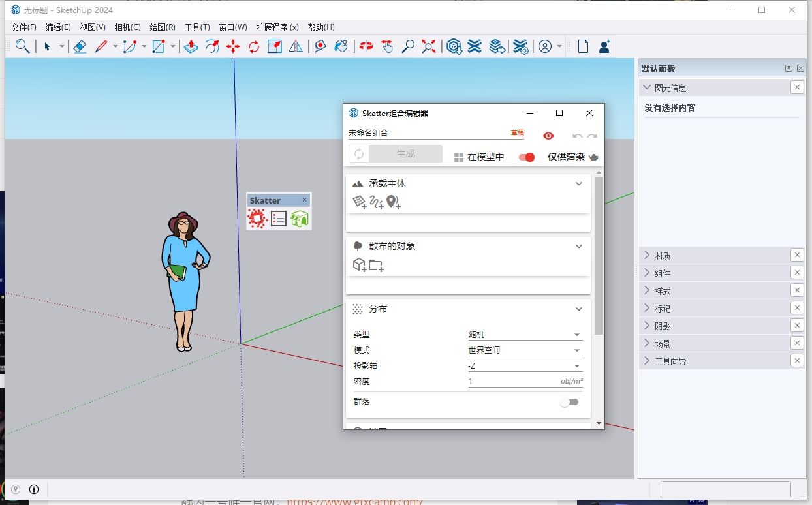Open the 文件(F) menu
Viewport: 812px width, 505px height.
[x=24, y=27]
